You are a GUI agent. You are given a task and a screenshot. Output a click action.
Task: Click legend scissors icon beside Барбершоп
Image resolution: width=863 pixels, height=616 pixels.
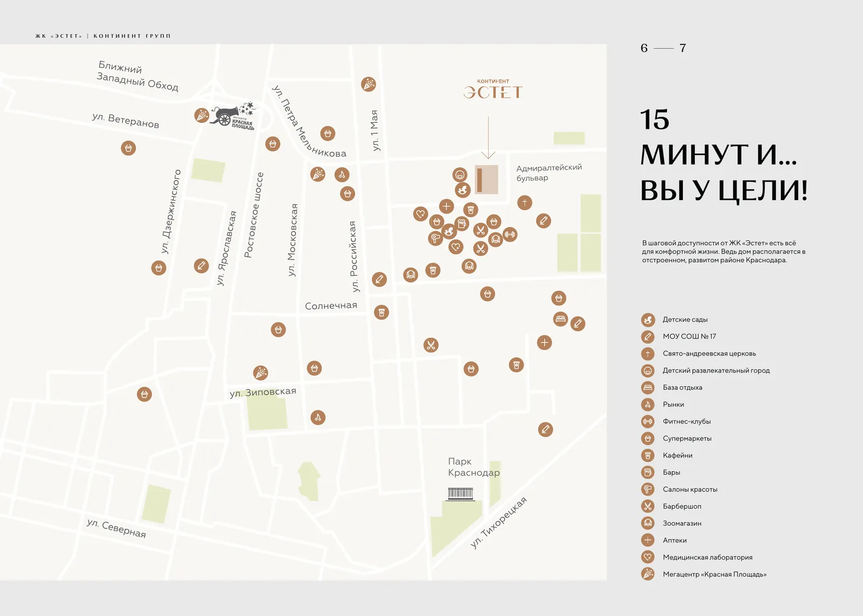[x=648, y=507]
